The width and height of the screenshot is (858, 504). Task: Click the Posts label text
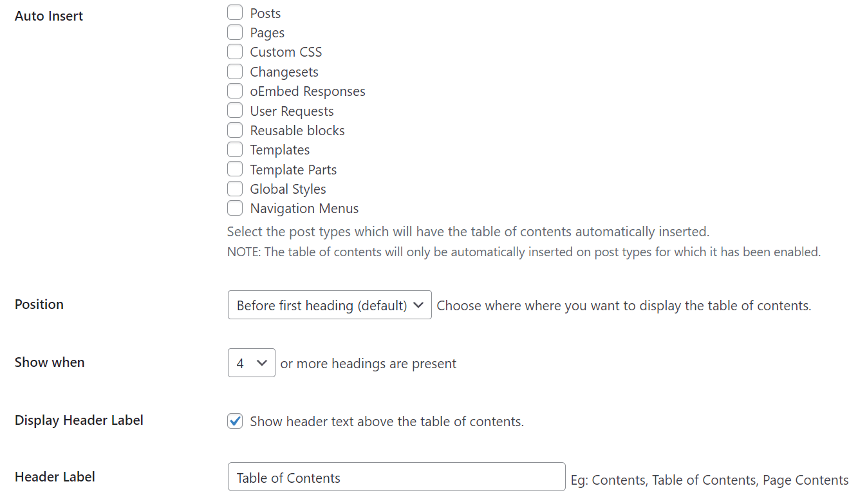(x=265, y=14)
